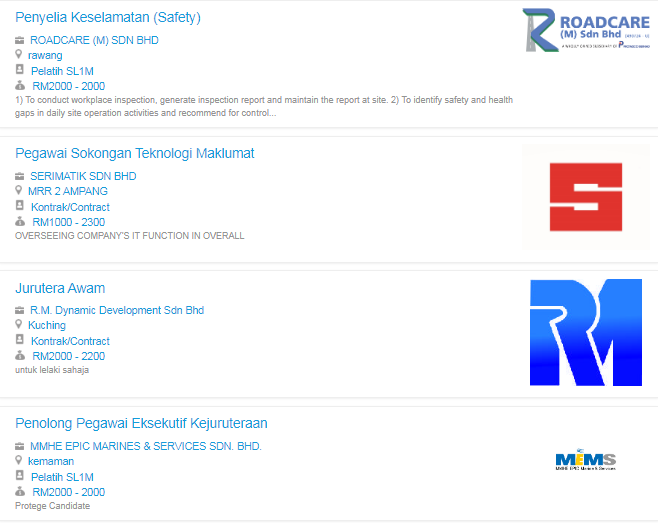Click the MMS company logo thumbnail
The height and width of the screenshot is (523, 658).
585,460
